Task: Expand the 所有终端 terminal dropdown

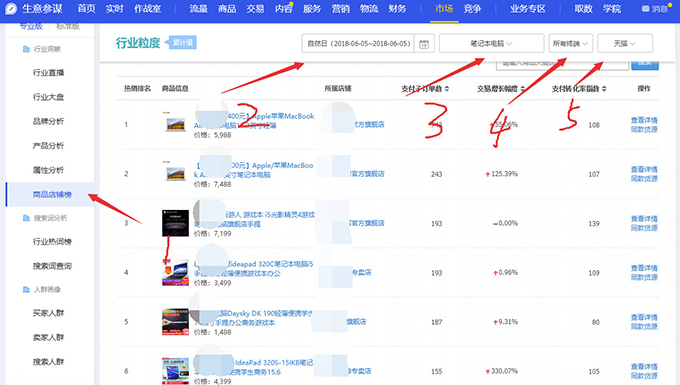Action: pyautogui.click(x=570, y=43)
